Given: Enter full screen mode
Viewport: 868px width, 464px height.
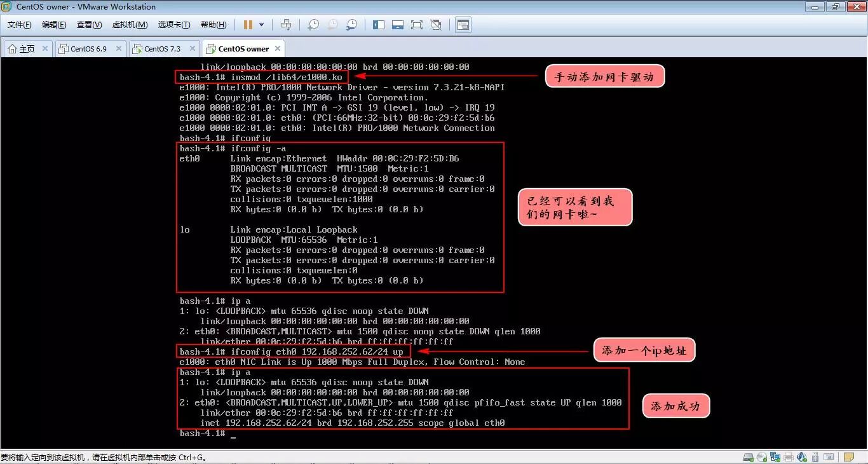Looking at the screenshot, I should [x=417, y=25].
